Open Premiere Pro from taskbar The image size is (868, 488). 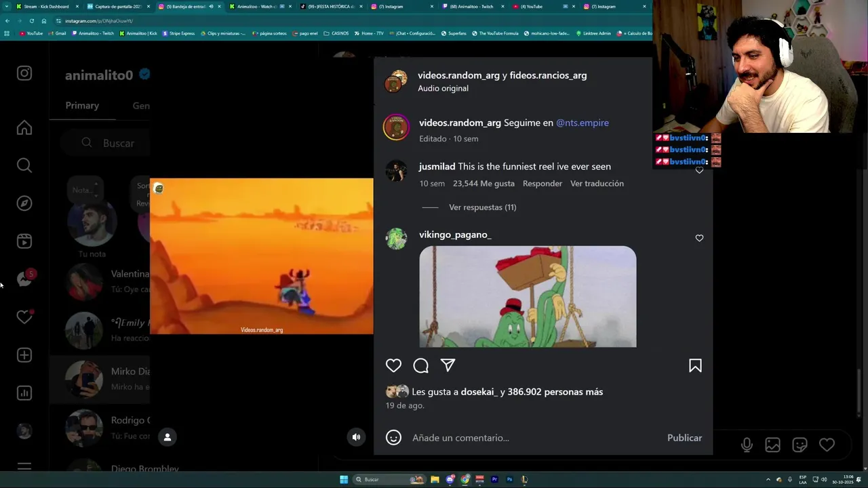click(x=494, y=479)
